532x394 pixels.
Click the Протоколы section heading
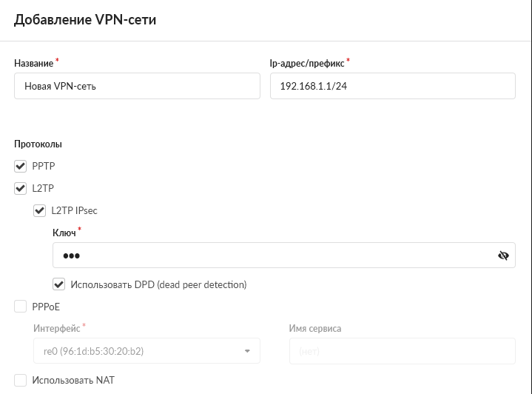coord(38,144)
